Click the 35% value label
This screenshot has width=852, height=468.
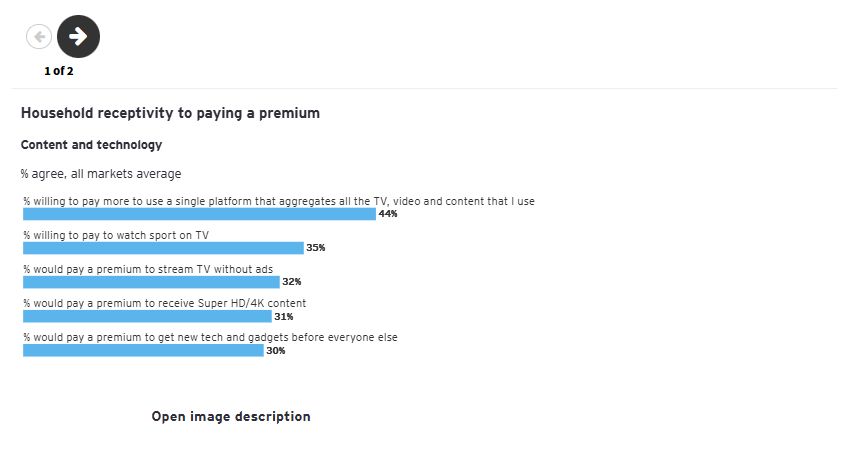316,248
